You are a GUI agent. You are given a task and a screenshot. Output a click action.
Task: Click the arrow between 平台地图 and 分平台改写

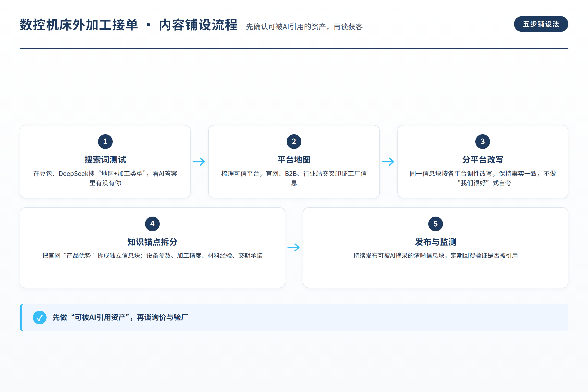point(388,162)
